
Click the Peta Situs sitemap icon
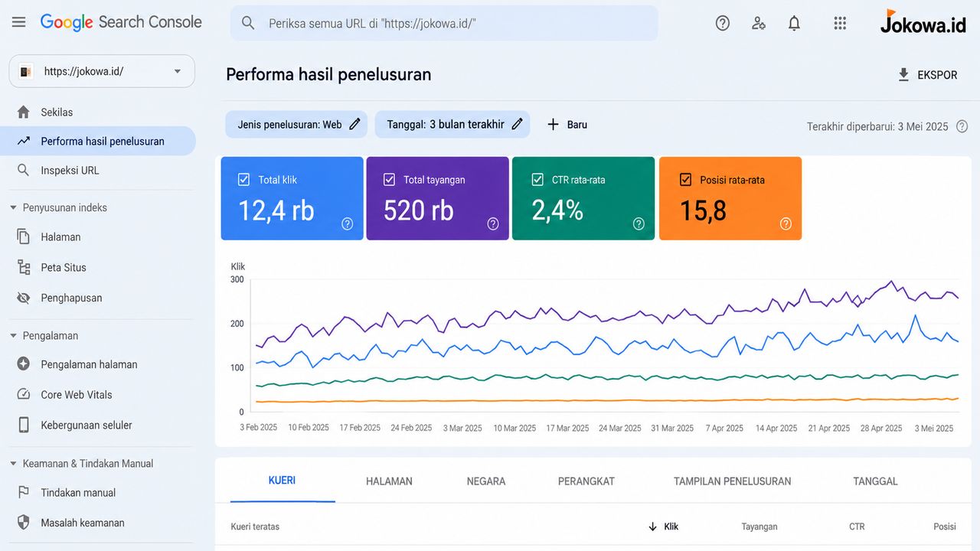pos(24,267)
